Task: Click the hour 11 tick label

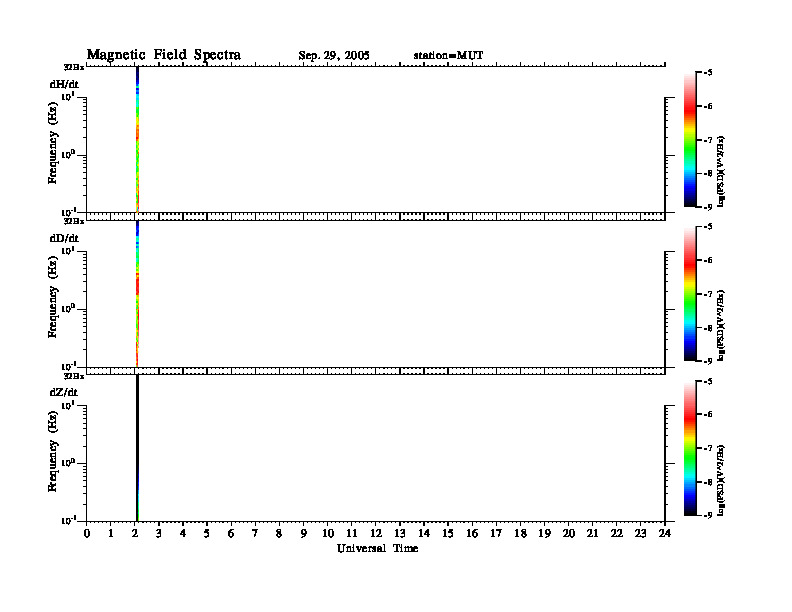Action: [352, 533]
